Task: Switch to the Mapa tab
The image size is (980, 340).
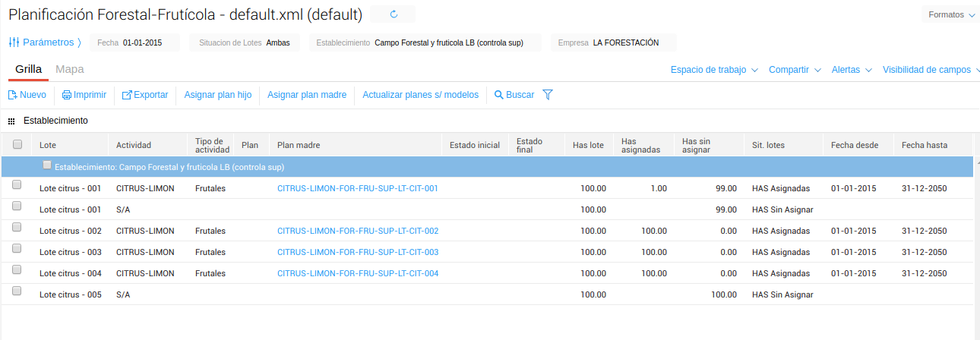Action: pos(70,69)
